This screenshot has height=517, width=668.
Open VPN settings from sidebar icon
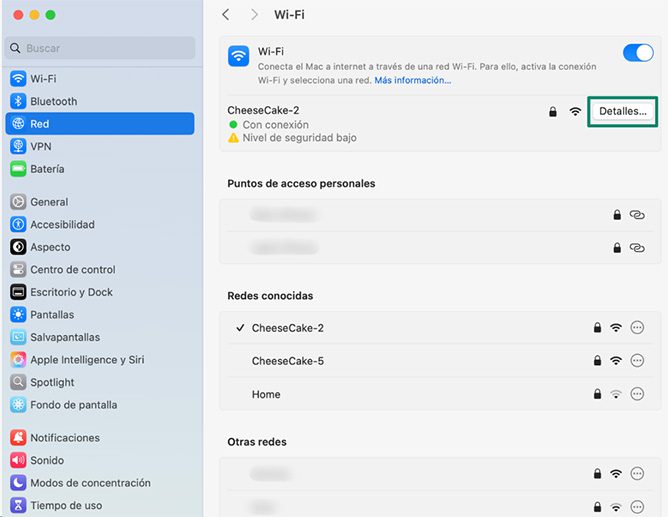pos(18,146)
